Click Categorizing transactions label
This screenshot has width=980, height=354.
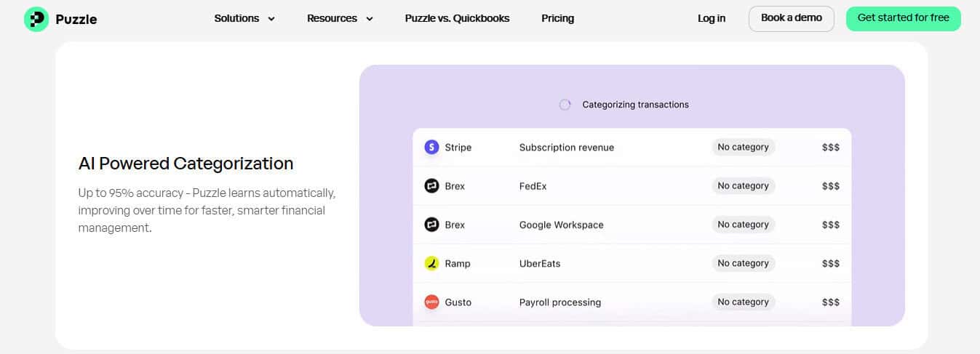coord(635,105)
